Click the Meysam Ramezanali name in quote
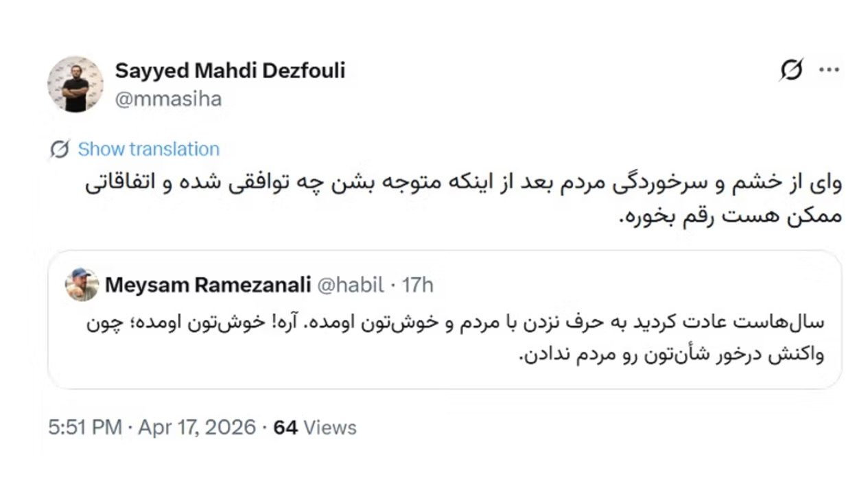Image resolution: width=868 pixels, height=490 pixels. click(208, 285)
